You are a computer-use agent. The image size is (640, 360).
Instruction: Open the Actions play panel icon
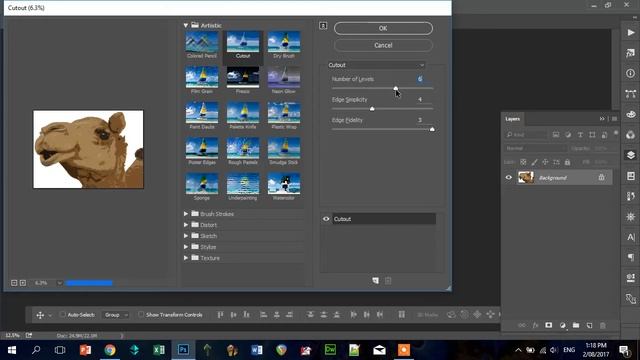tap(631, 33)
